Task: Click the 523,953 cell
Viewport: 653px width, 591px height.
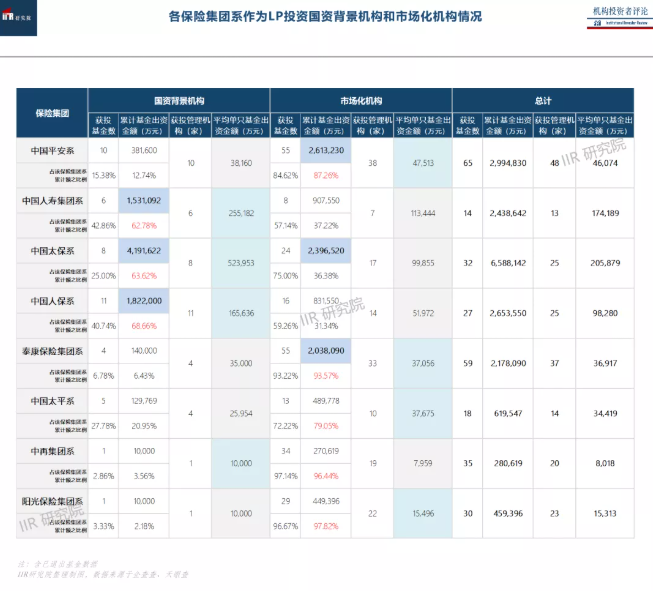Action: tap(241, 263)
